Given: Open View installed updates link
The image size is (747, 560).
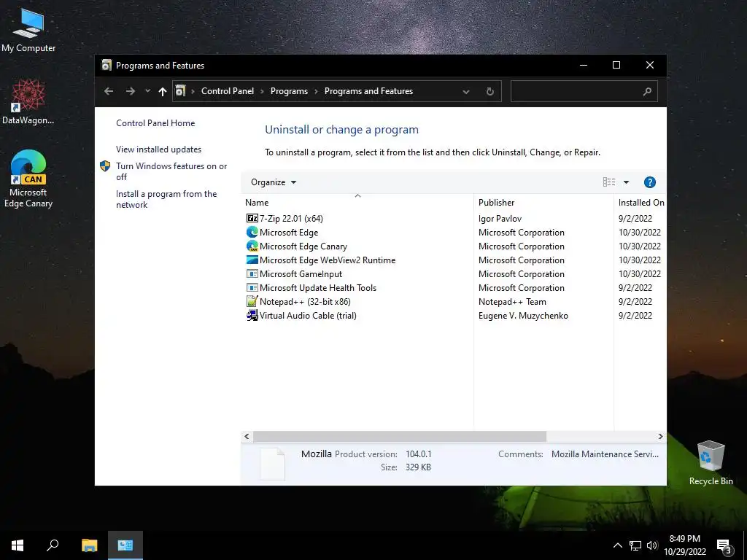Looking at the screenshot, I should click(x=158, y=149).
